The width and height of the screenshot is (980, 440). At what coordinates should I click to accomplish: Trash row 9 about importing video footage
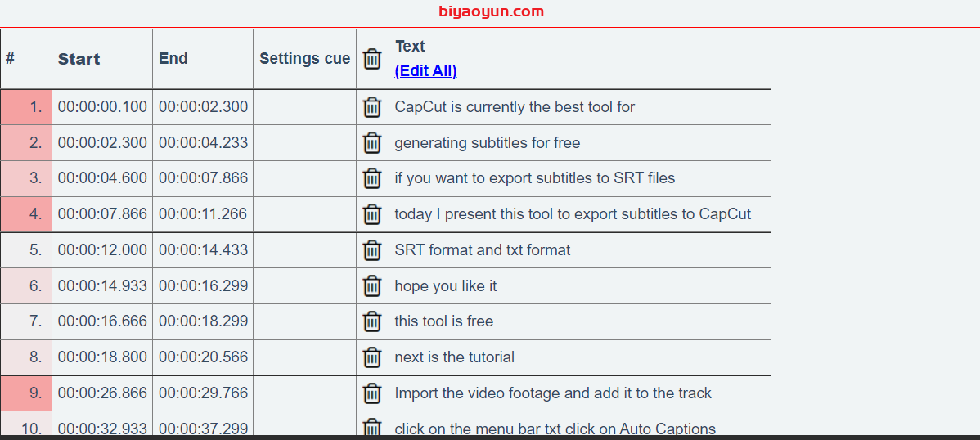pyautogui.click(x=372, y=393)
